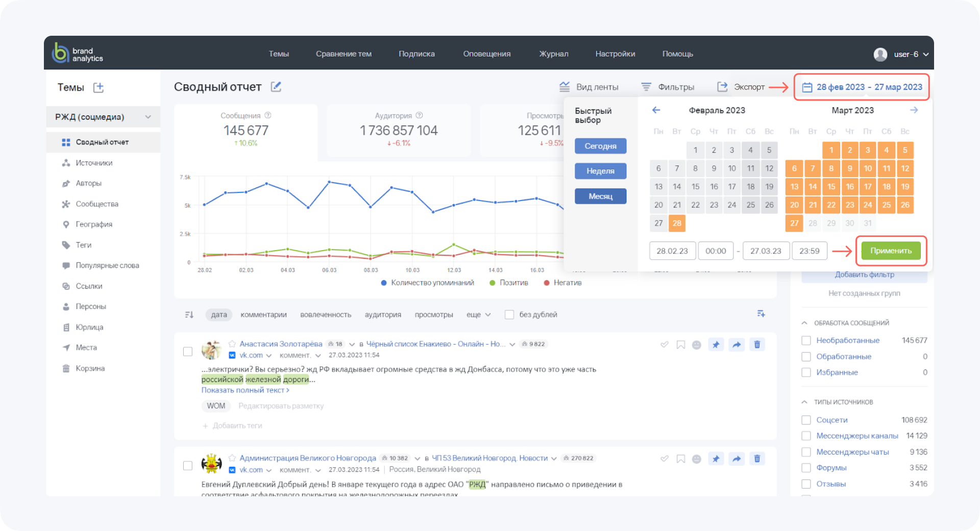Apply the date range with Применить
The width and height of the screenshot is (980, 531).
tap(891, 251)
